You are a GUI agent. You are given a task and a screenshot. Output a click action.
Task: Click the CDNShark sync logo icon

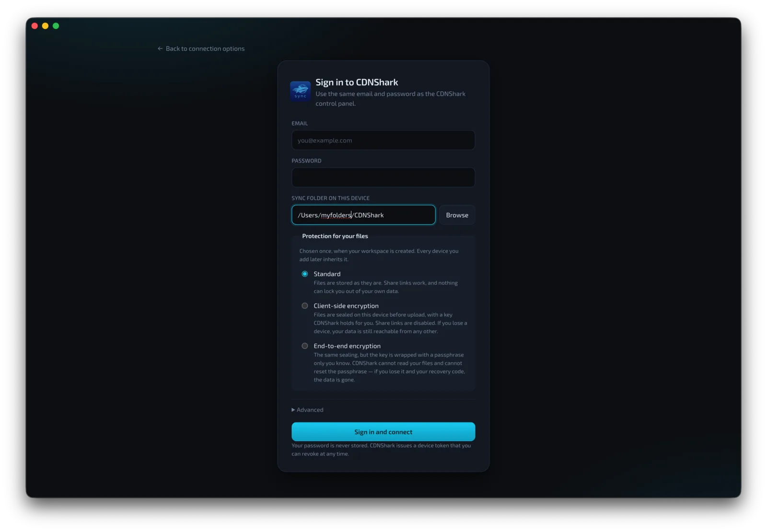point(300,91)
